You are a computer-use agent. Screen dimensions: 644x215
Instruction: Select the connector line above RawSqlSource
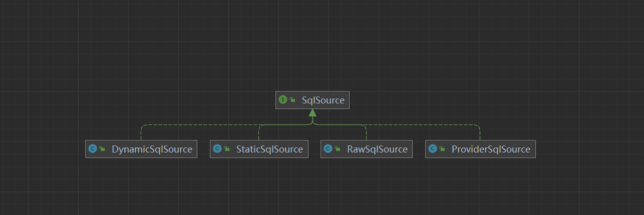(366, 133)
